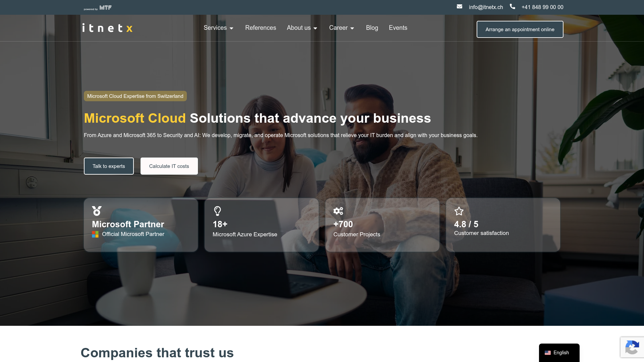Click the envelope email icon
644x362 pixels.
tap(460, 6)
